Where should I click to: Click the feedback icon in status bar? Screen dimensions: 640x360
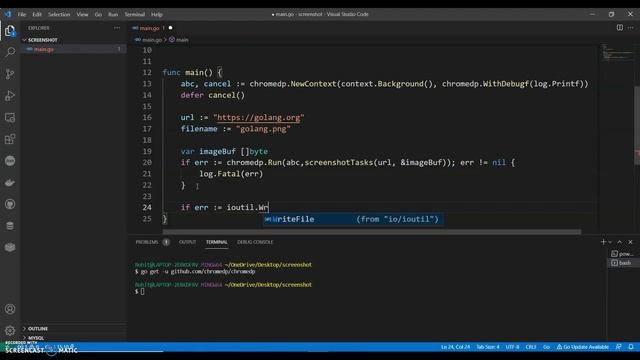click(619, 347)
